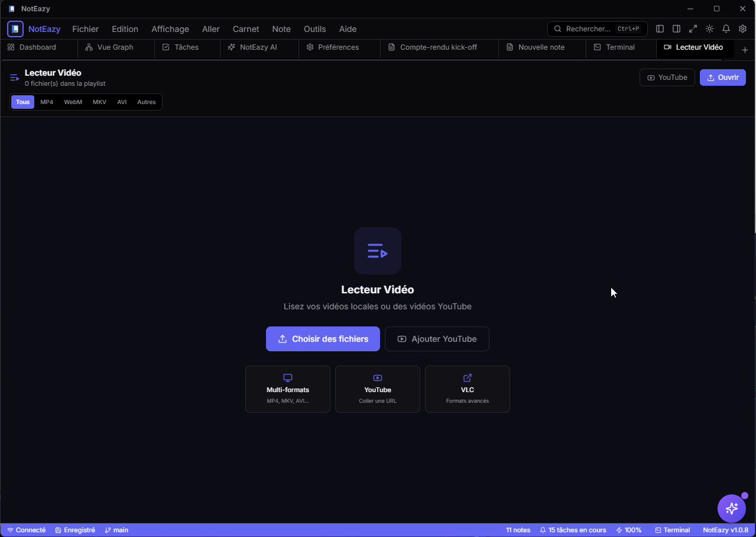
Task: Open the Aide menu
Action: 348,29
